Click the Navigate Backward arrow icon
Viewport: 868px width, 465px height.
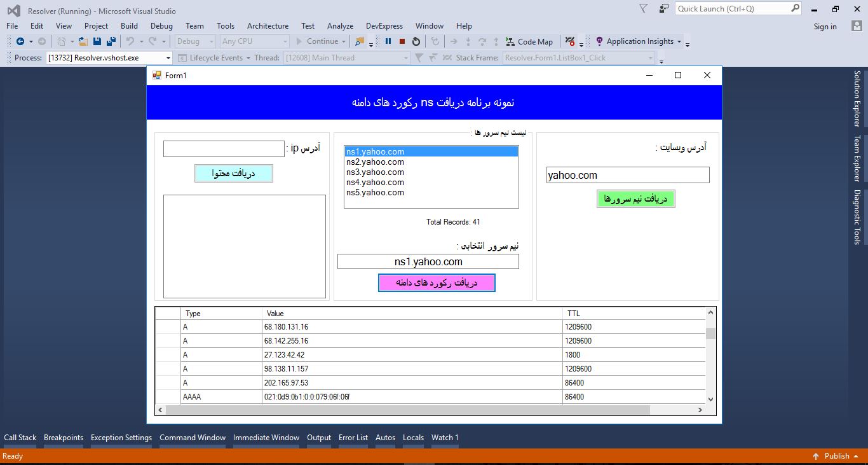(21, 41)
